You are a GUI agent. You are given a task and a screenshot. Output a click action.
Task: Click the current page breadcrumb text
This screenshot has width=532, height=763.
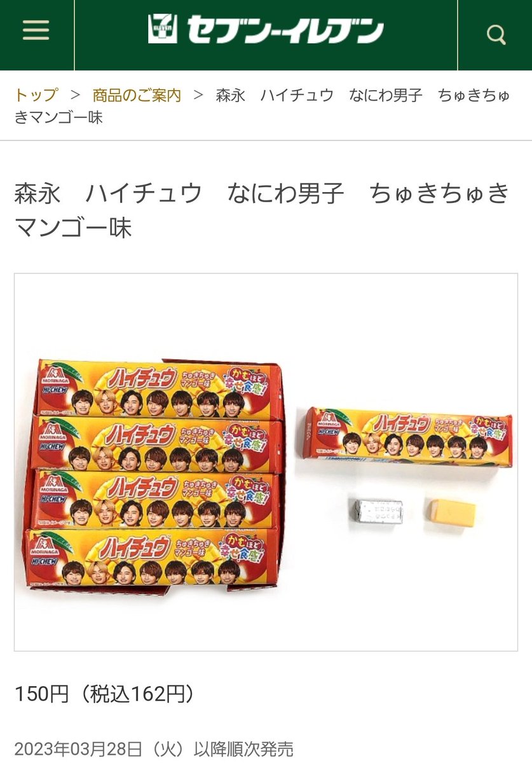pos(263,106)
